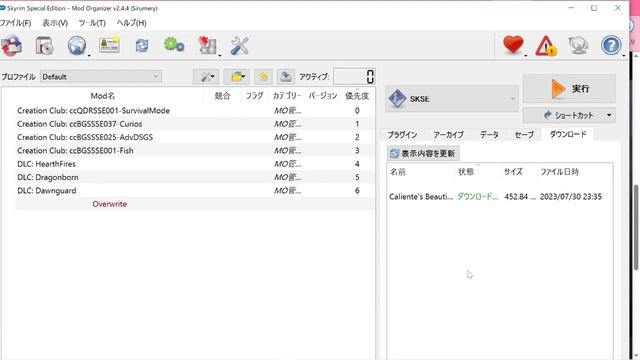The height and width of the screenshot is (360, 640).
Task: Switch to the セーブ tab
Action: coord(524,135)
